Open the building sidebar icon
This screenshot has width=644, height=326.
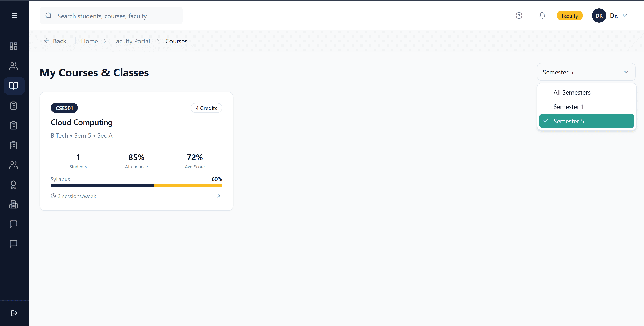(13, 204)
